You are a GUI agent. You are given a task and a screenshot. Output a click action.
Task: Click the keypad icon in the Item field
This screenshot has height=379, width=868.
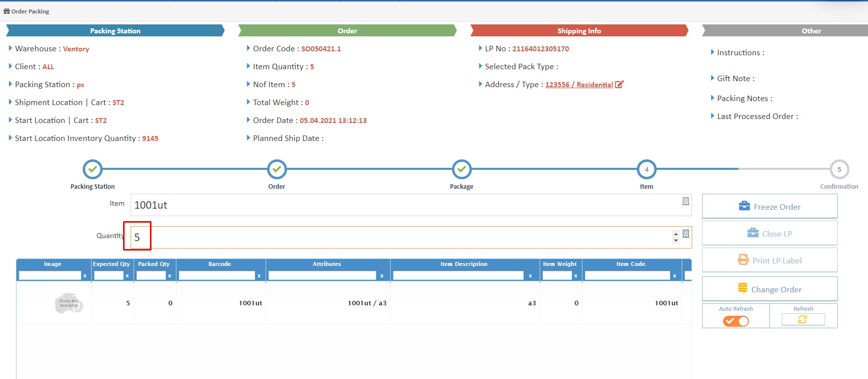pyautogui.click(x=686, y=201)
